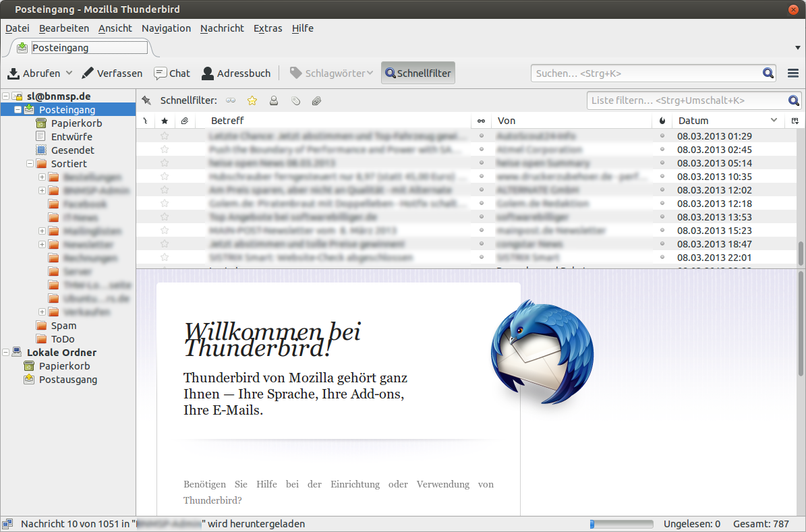Click the Thunderbird logo image
Image resolution: width=806 pixels, height=532 pixels.
[542, 351]
